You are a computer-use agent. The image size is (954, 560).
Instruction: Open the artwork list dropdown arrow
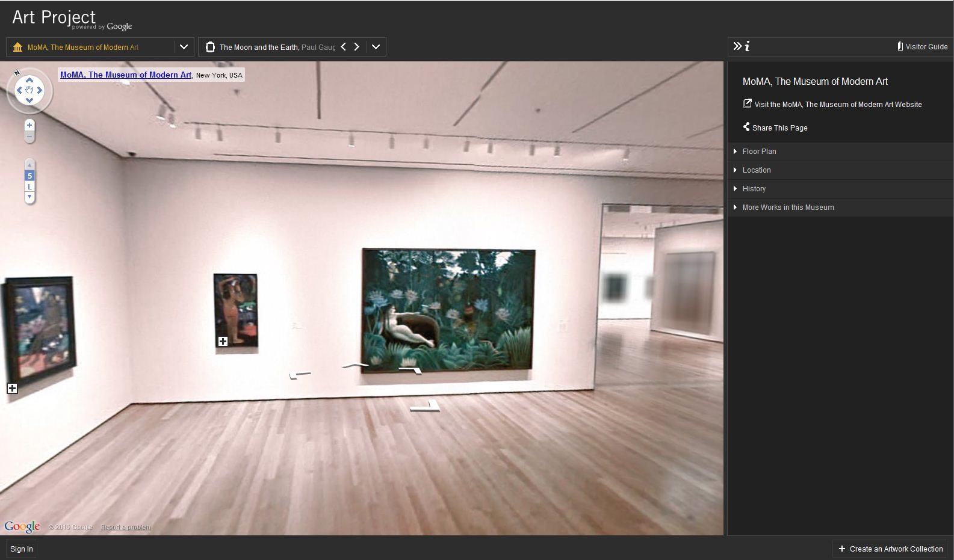(376, 47)
